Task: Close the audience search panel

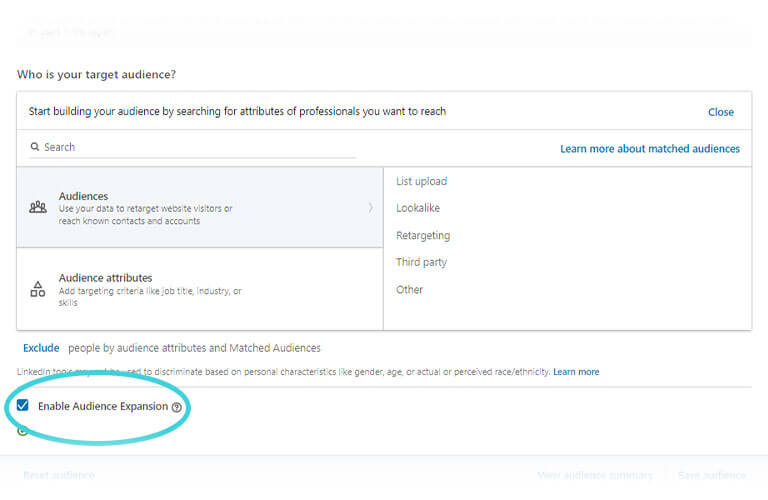Action: [x=720, y=112]
